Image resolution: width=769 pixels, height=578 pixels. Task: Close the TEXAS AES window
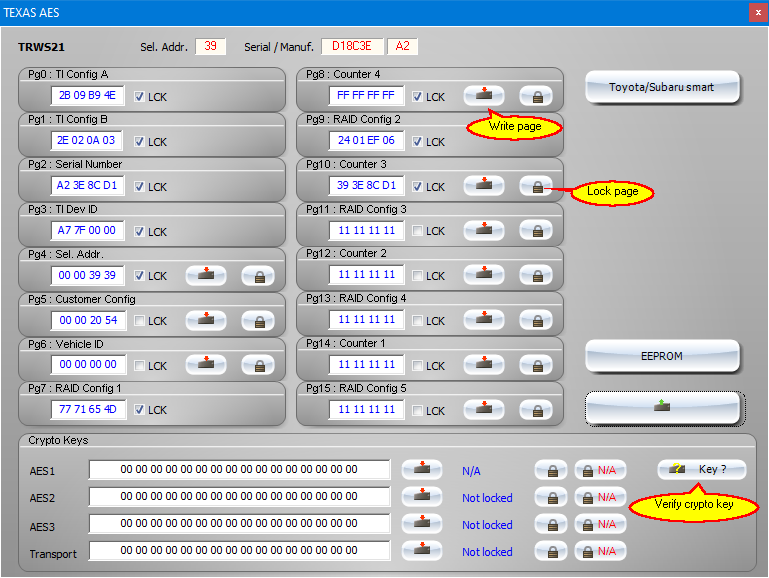pos(758,13)
